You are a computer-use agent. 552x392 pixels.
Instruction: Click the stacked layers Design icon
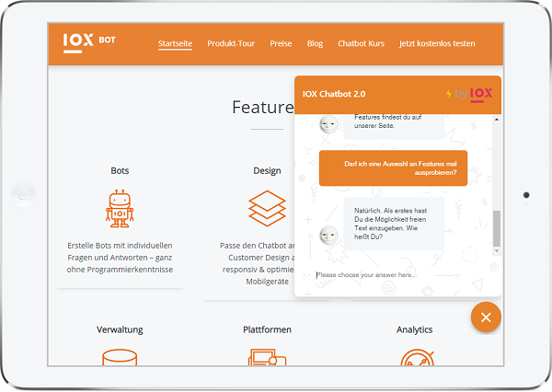point(267,208)
